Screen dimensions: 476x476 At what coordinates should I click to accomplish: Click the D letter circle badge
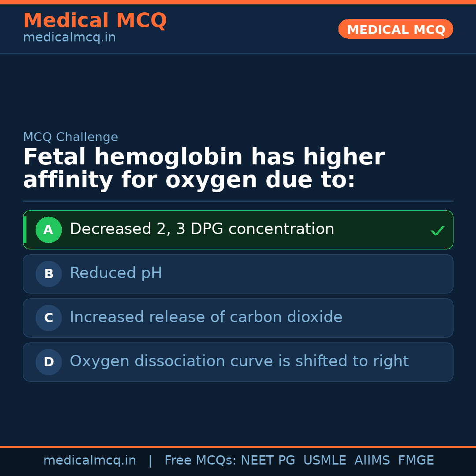click(48, 362)
